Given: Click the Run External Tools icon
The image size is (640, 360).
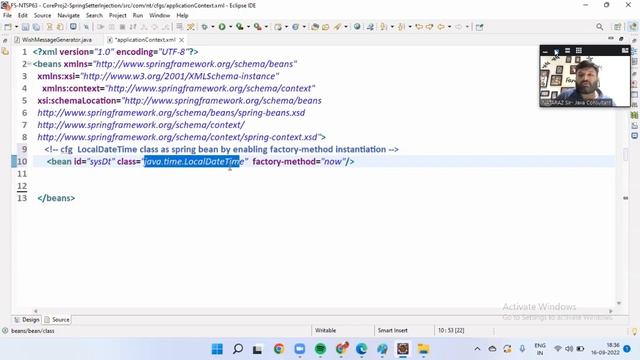Looking at the screenshot, I should click(258, 27).
